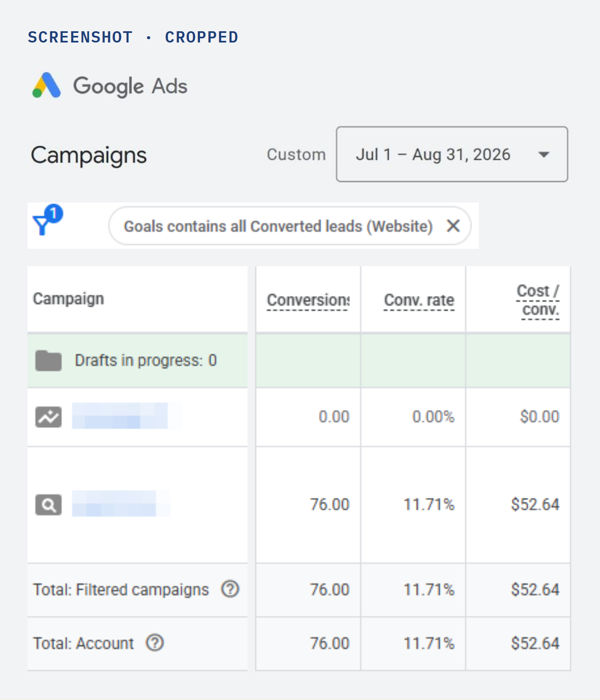Image resolution: width=600 pixels, height=700 pixels.
Task: Click the Google Ads logo icon
Action: [x=47, y=85]
